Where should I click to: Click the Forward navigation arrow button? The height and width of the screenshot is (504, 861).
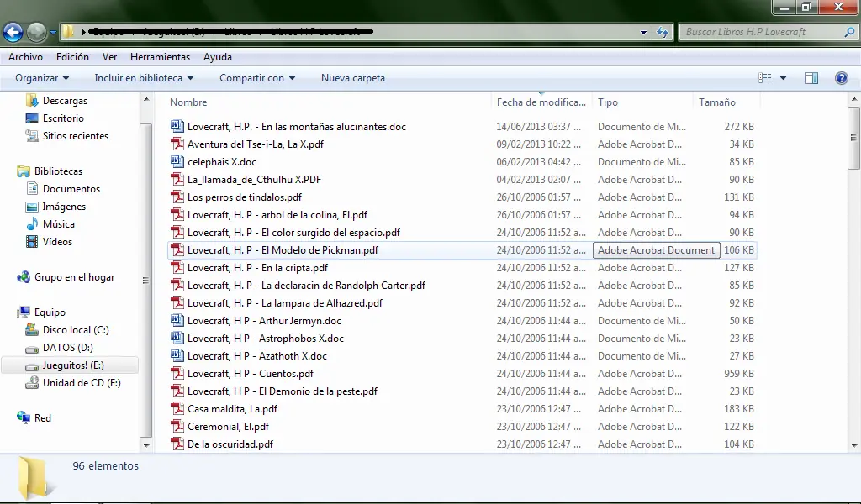point(37,33)
